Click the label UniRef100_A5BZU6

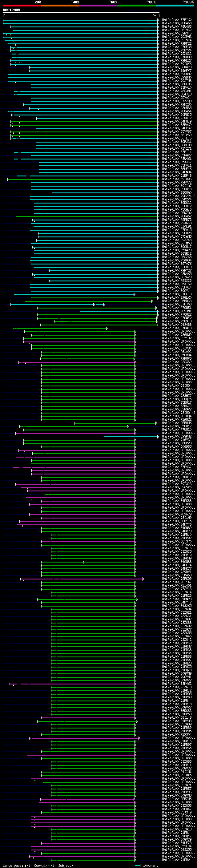pos(177,799)
